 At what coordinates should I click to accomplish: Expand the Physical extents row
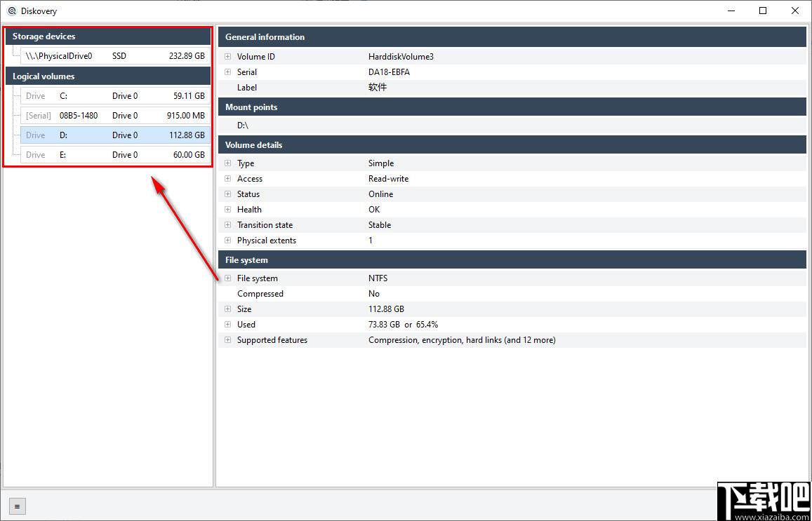tap(228, 240)
